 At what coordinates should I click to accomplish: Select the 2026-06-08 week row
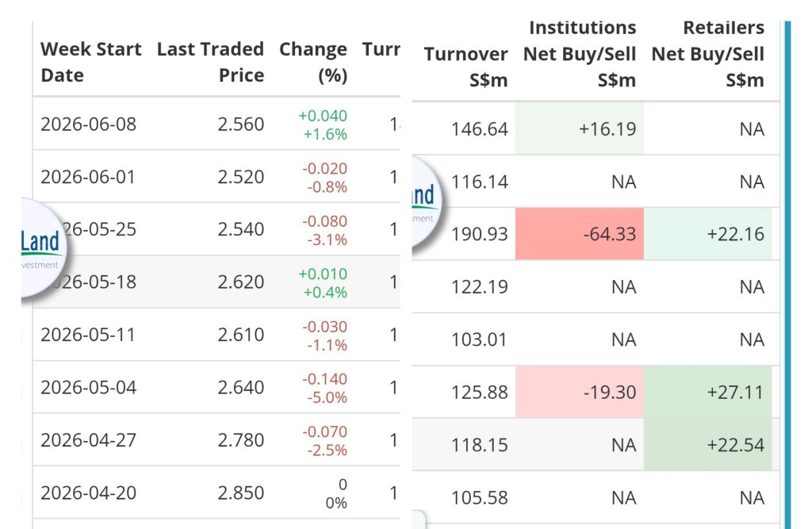click(216, 124)
